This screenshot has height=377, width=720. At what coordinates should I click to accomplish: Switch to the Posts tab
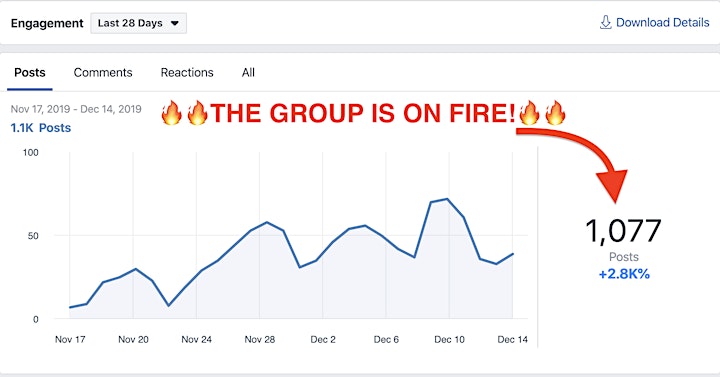click(30, 72)
